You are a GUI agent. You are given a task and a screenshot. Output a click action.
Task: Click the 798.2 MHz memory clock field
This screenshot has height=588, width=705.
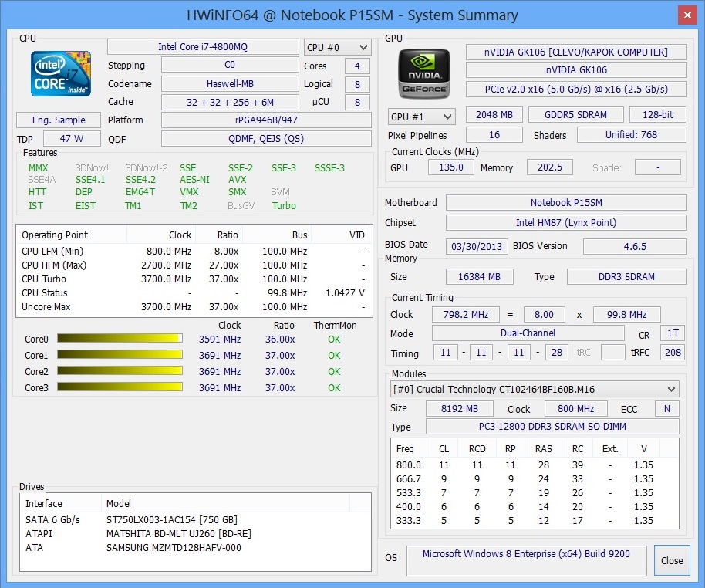pos(465,315)
